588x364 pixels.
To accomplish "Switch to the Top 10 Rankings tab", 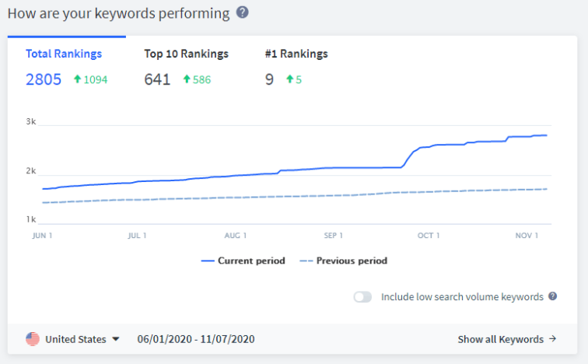I will pyautogui.click(x=186, y=54).
